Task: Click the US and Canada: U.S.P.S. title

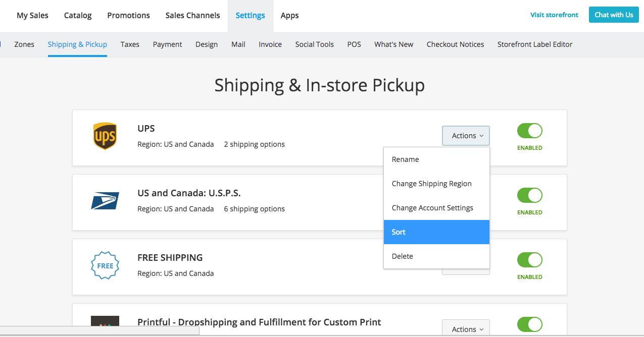Action: 189,193
